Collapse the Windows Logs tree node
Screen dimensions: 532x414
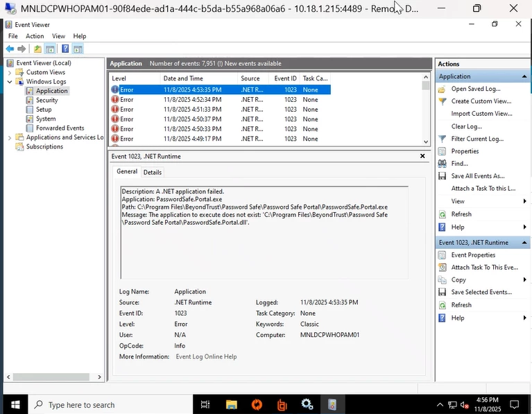coord(10,81)
